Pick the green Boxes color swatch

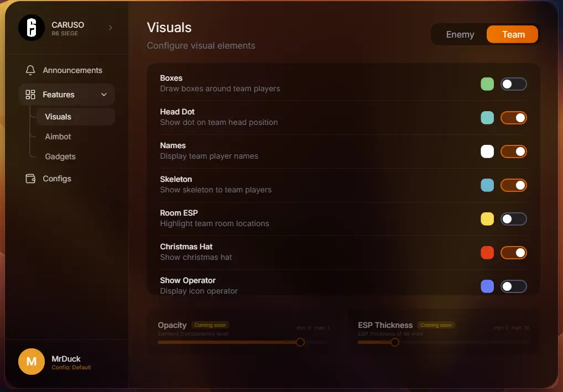pos(487,84)
